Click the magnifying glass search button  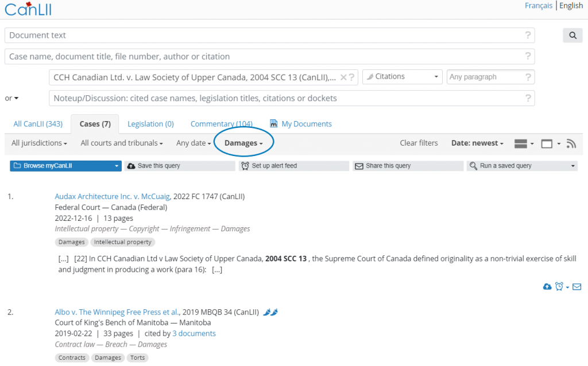pyautogui.click(x=572, y=36)
